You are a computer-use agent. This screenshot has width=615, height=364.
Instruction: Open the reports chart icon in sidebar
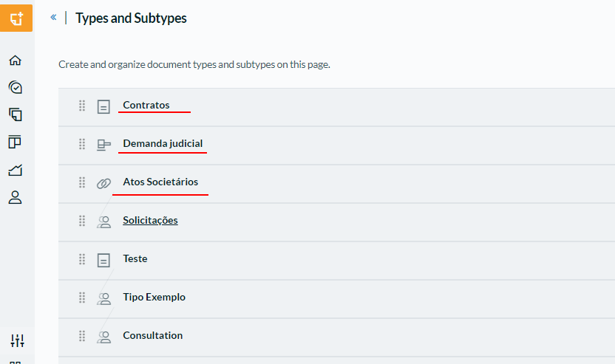coord(16,170)
